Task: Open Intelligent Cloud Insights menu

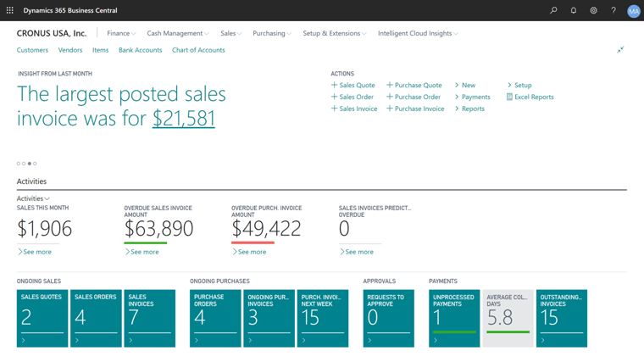Action: pos(418,33)
